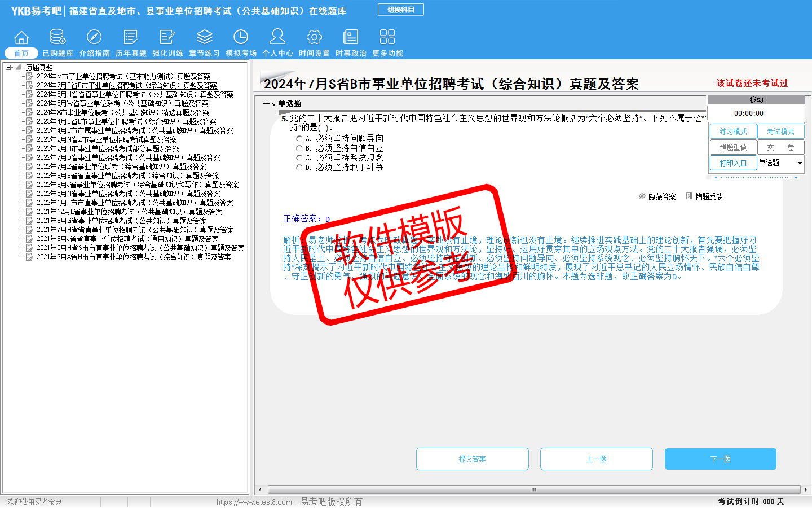Open 更多功能 grid menu
812x508 pixels.
coord(387,38)
